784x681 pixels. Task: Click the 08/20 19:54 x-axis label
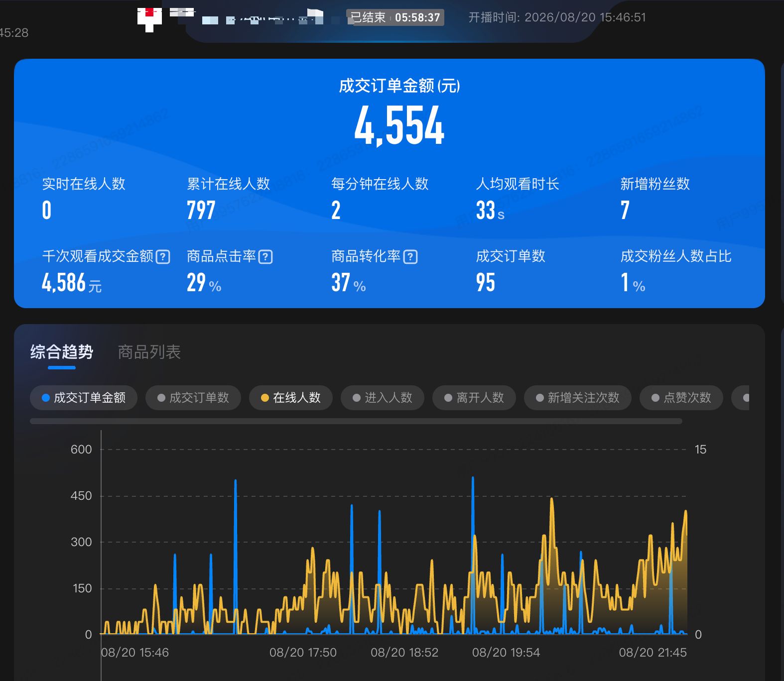[x=506, y=652]
